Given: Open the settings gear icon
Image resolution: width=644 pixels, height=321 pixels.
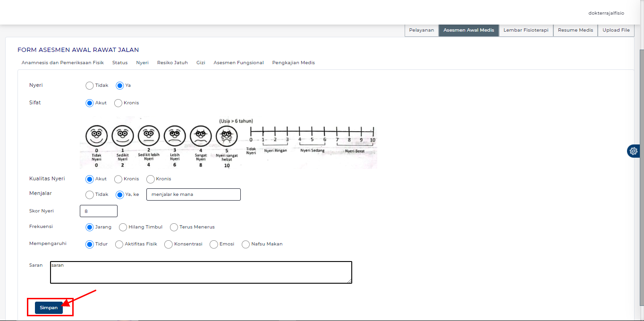Looking at the screenshot, I should click(633, 151).
